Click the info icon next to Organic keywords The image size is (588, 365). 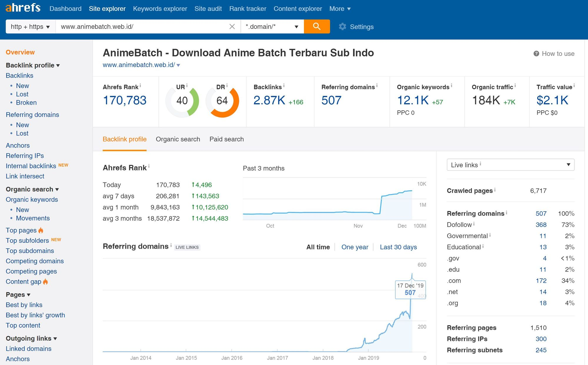451,86
